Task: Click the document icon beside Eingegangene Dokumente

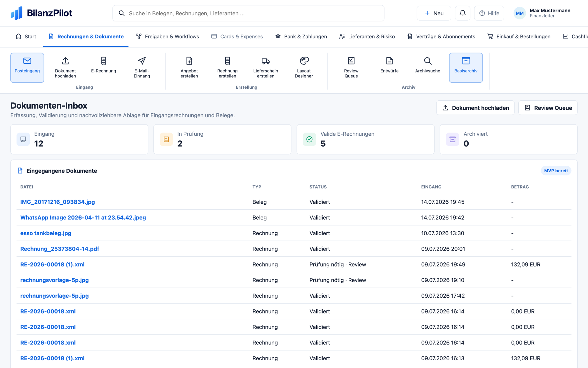Action: 20,171
